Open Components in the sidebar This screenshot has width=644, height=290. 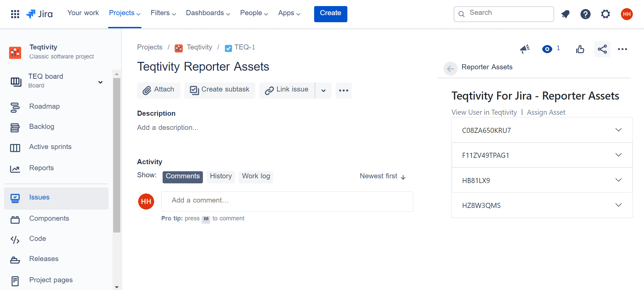[x=56, y=219]
